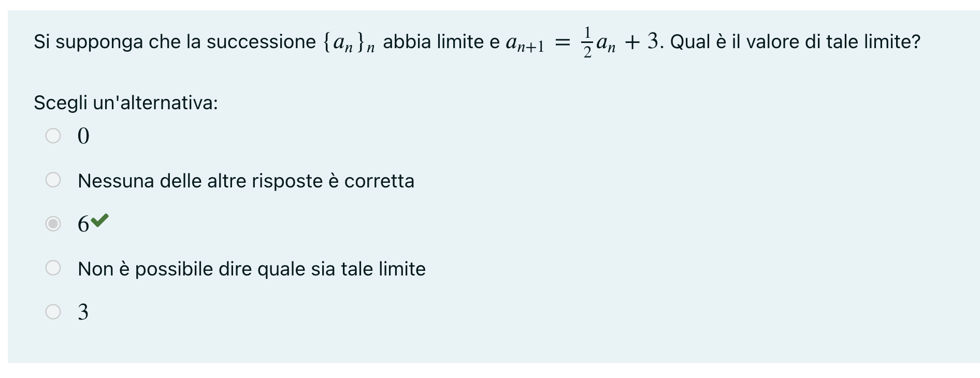Click the green correct-answer checkmark icon
The height and width of the screenshot is (378, 980).
point(99,221)
